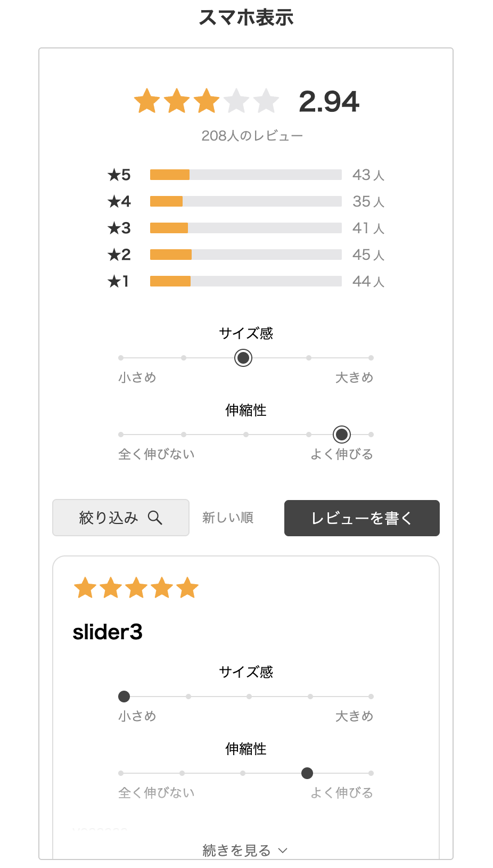Select the 伸縮性 summary slider marker near よく伸びる

(342, 435)
